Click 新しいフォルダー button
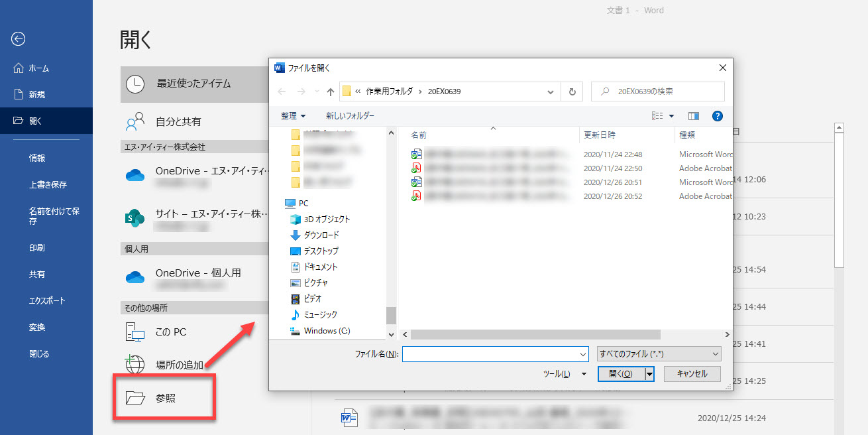The height and width of the screenshot is (435, 868). pyautogui.click(x=350, y=116)
